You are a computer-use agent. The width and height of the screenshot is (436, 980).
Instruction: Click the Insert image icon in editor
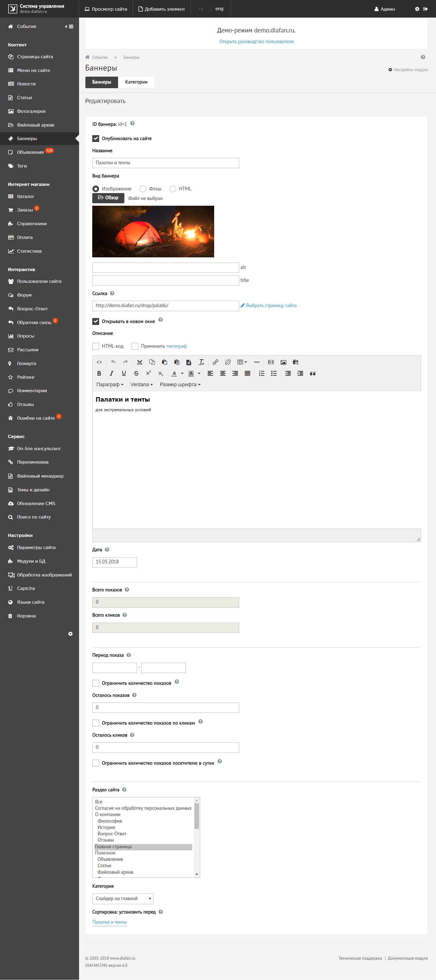click(x=283, y=362)
